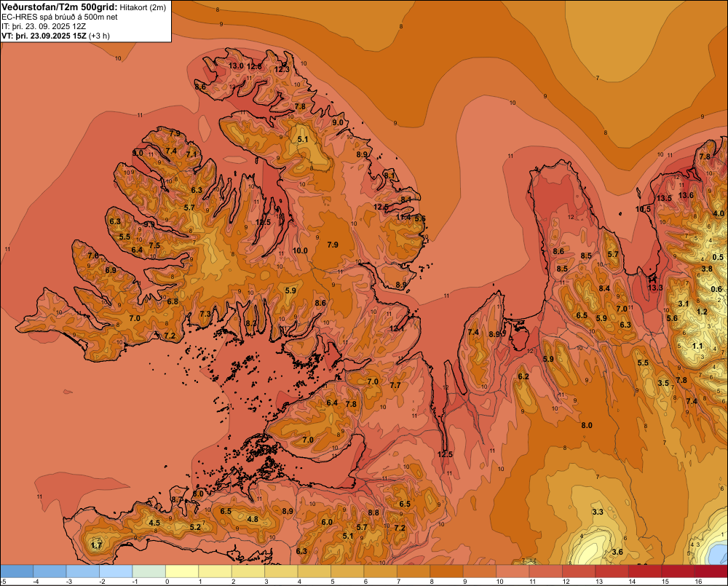The height and width of the screenshot is (586, 728).
Task: Click the temperature value 4.8
Action: click(253, 519)
